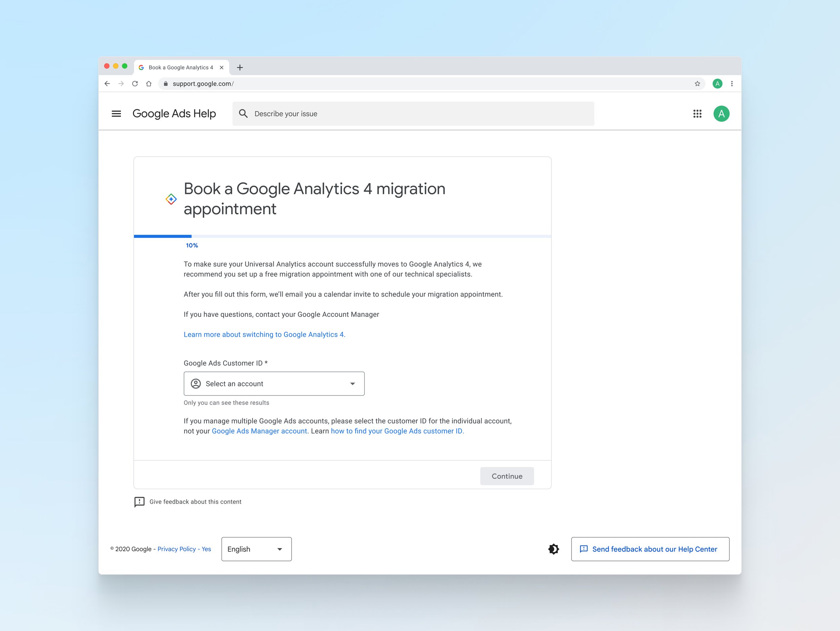
Task: Click the Continue button
Action: 507,476
